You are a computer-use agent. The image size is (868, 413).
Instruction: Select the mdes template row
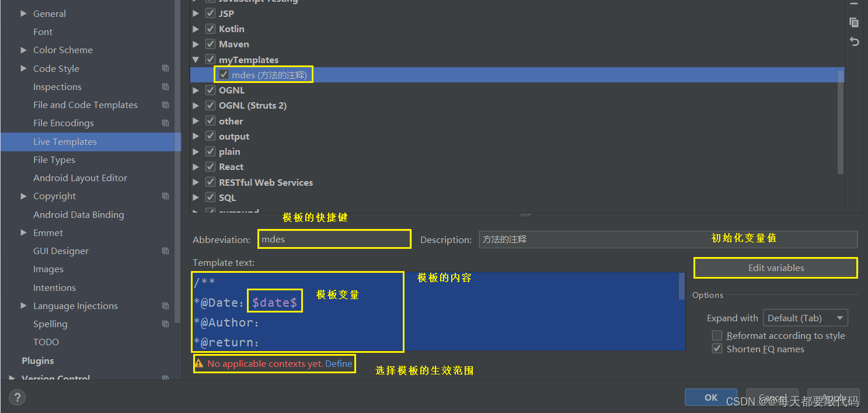(517, 75)
